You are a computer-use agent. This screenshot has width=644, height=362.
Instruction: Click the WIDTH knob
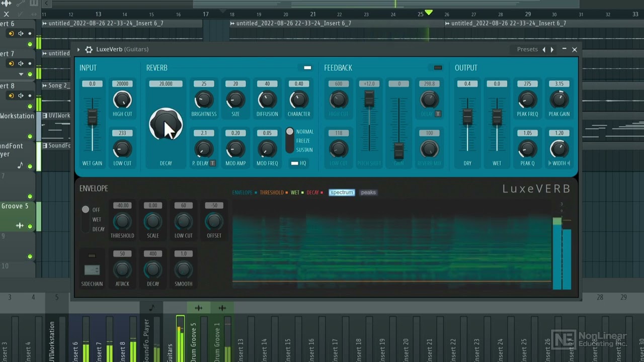559,149
